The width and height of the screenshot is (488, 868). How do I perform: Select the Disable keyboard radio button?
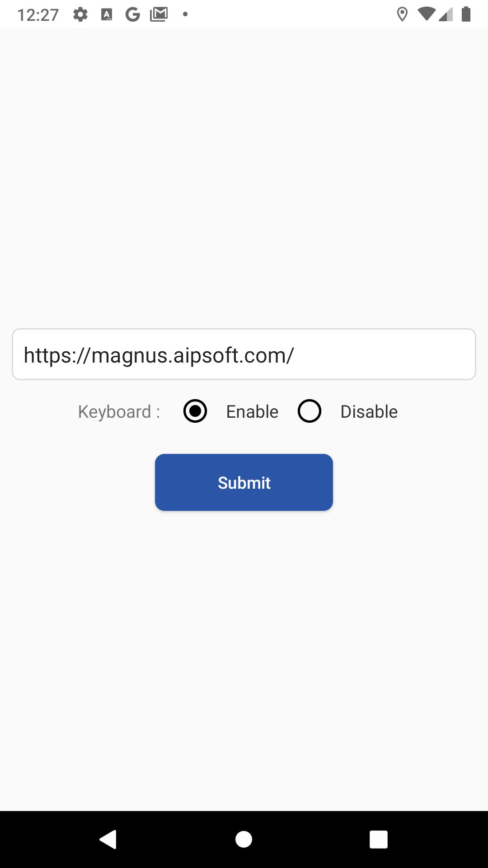[310, 411]
